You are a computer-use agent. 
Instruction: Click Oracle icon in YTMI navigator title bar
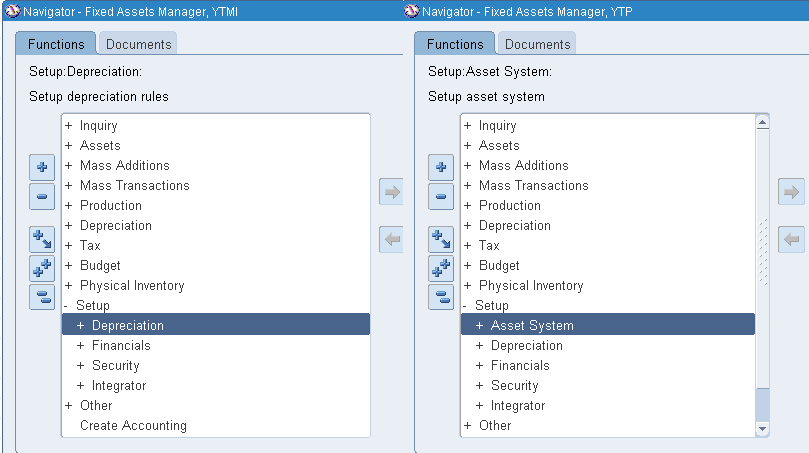click(x=12, y=11)
